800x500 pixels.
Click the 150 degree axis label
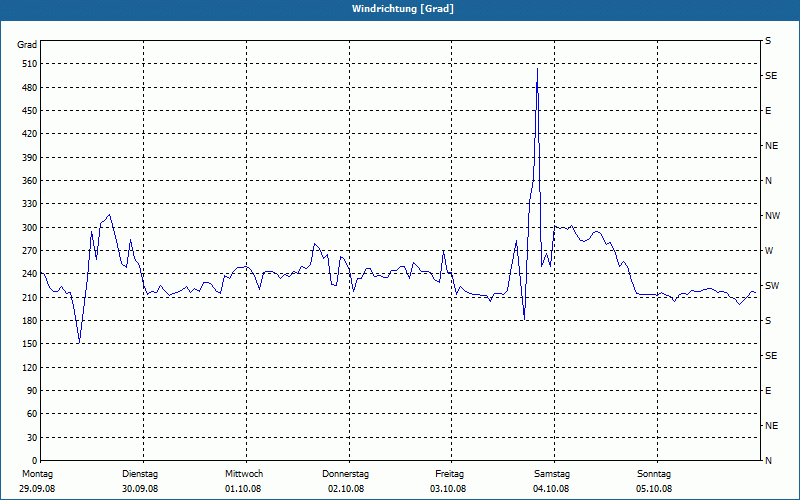[x=31, y=344]
